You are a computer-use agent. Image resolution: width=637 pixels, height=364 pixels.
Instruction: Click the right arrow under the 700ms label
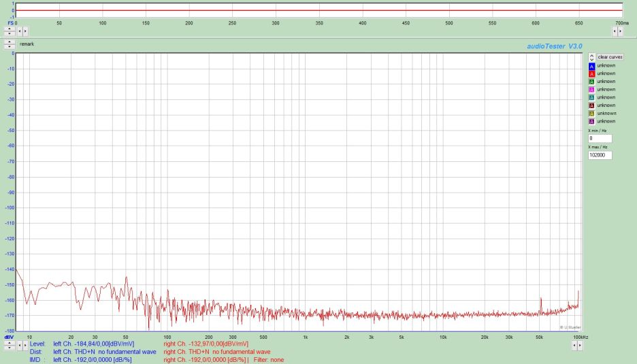click(621, 31)
